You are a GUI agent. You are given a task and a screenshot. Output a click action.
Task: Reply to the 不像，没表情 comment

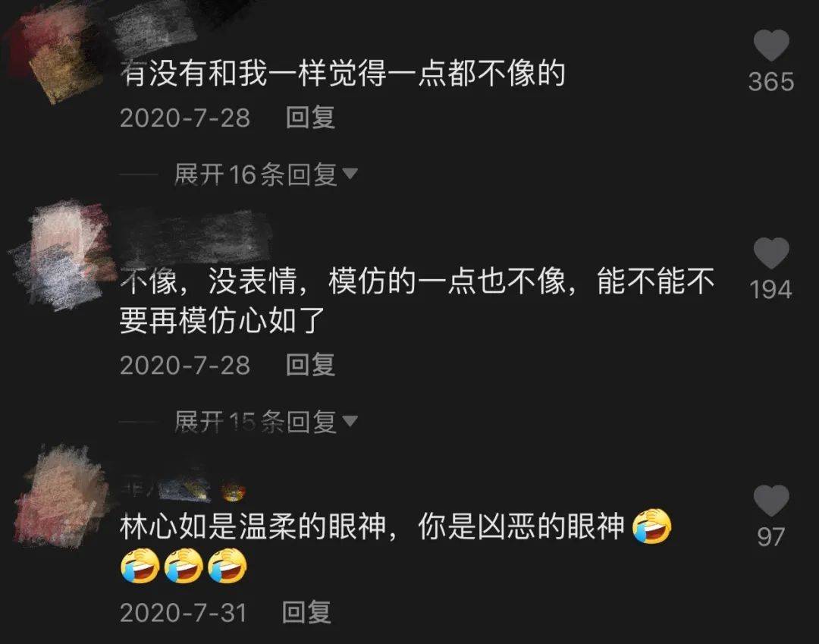(x=310, y=365)
